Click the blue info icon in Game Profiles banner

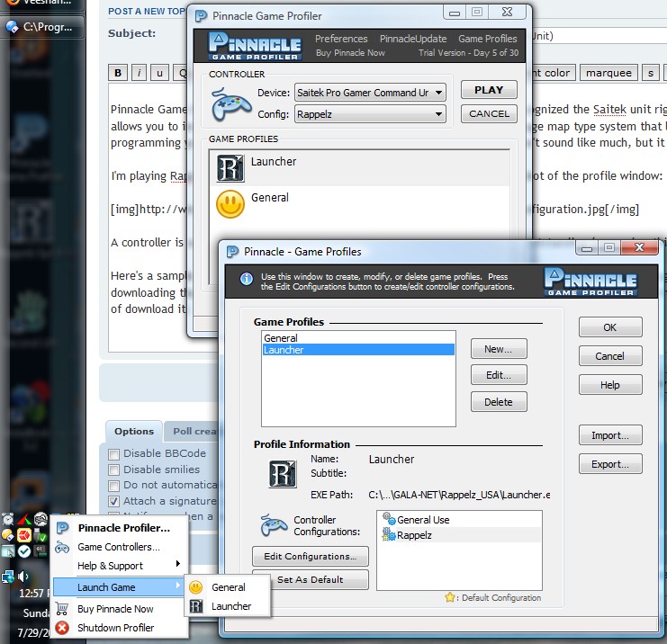click(247, 279)
